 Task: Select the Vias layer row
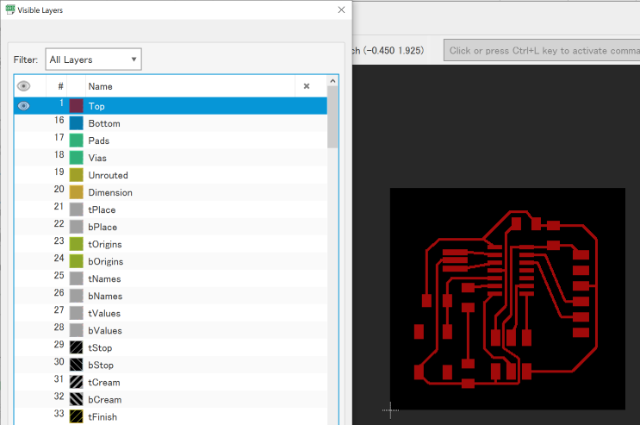pyautogui.click(x=171, y=158)
